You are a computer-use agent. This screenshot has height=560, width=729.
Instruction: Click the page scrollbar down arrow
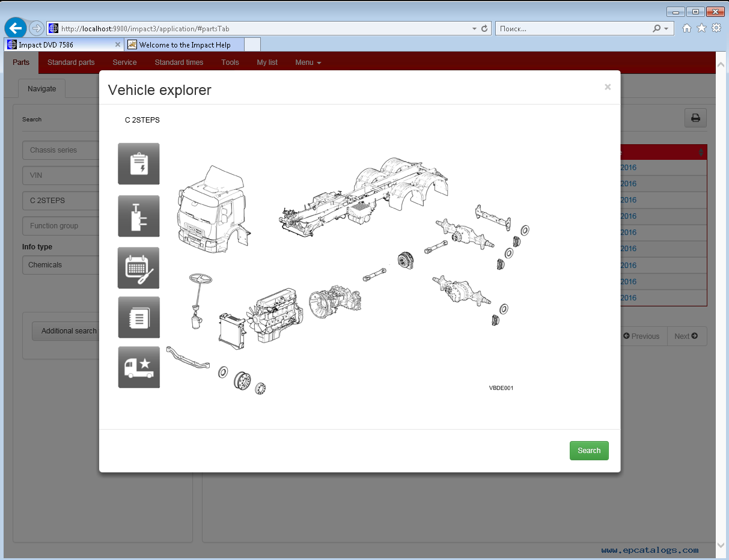pyautogui.click(x=722, y=546)
